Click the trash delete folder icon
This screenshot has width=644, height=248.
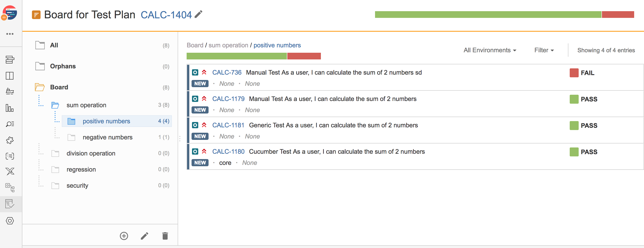[165, 236]
